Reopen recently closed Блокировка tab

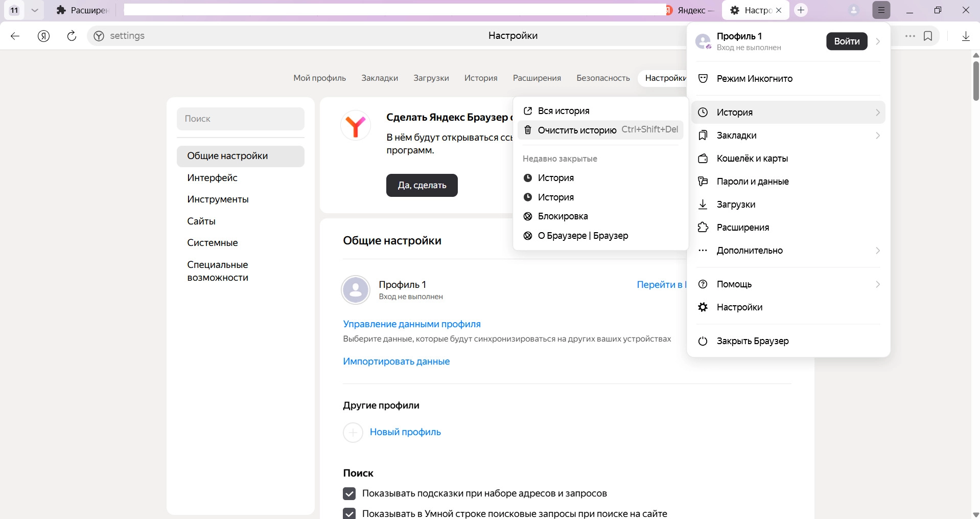click(600, 216)
